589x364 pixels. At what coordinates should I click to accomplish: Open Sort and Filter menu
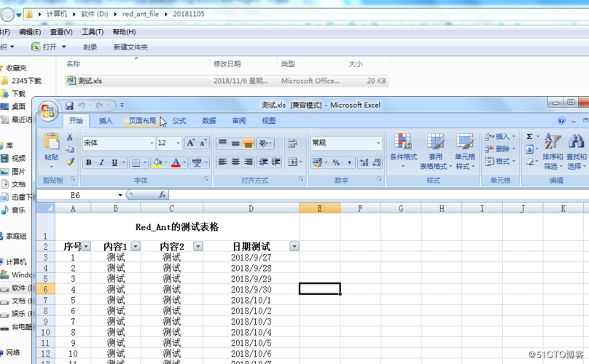[553, 151]
